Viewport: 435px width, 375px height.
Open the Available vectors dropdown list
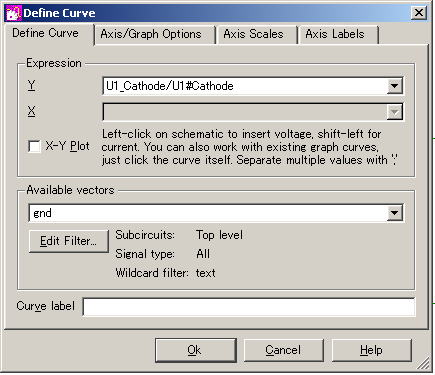[394, 213]
